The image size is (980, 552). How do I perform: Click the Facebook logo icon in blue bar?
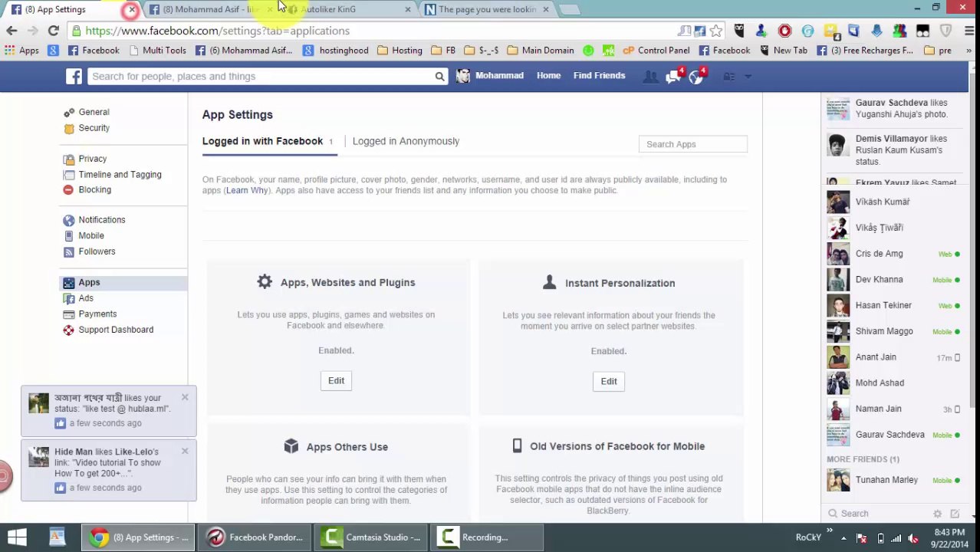(x=74, y=76)
